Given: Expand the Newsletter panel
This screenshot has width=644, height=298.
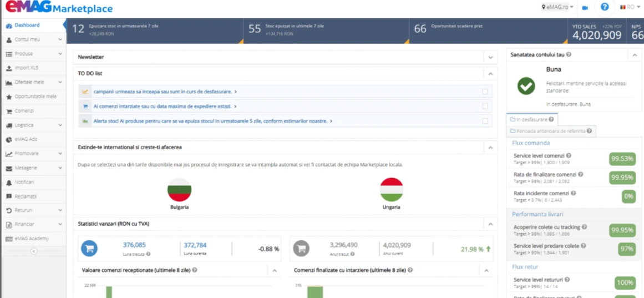Looking at the screenshot, I should coord(490,57).
